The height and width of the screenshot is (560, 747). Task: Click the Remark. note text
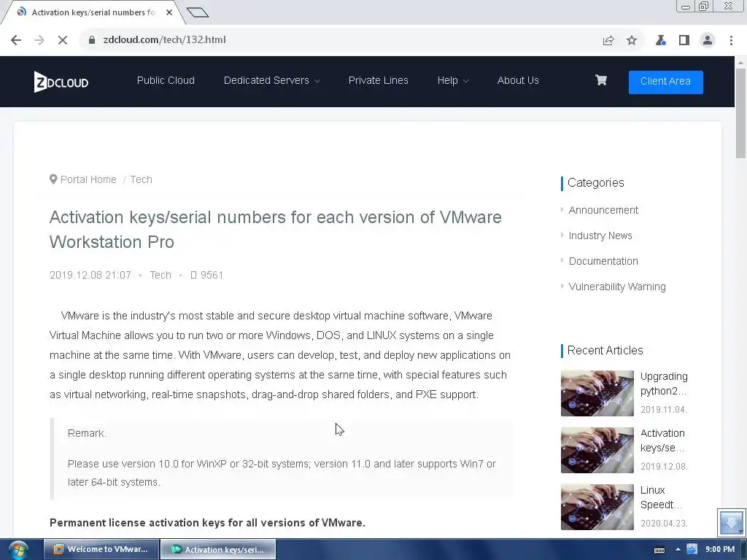click(x=88, y=433)
